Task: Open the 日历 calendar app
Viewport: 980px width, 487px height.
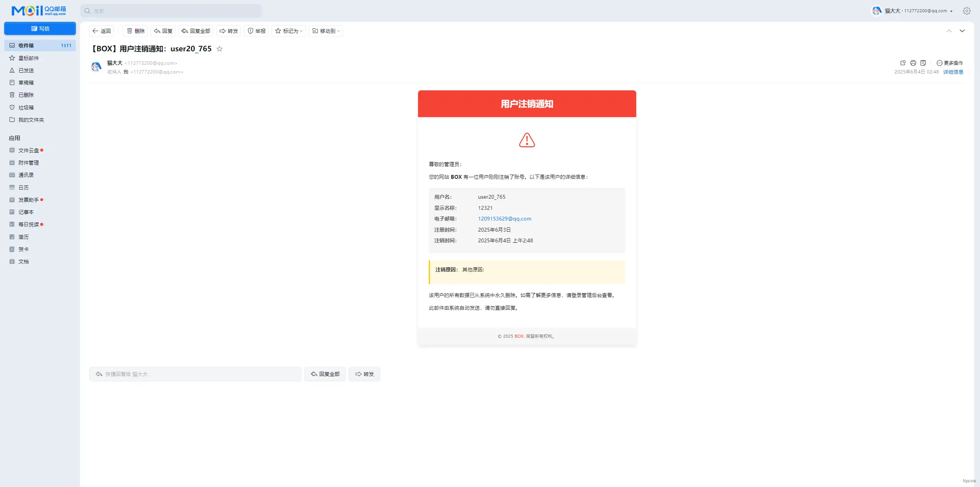Action: click(x=23, y=187)
